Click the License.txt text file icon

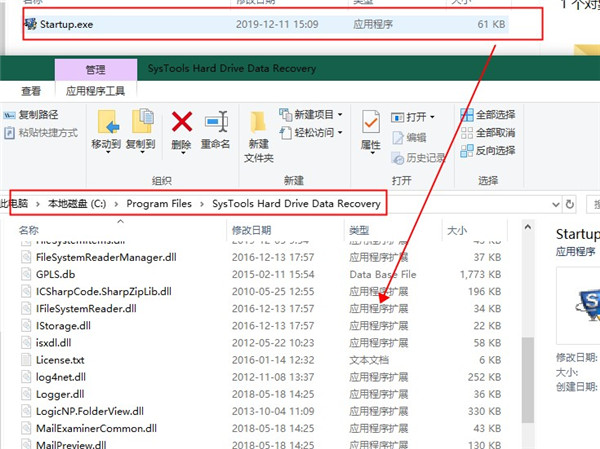[26, 359]
